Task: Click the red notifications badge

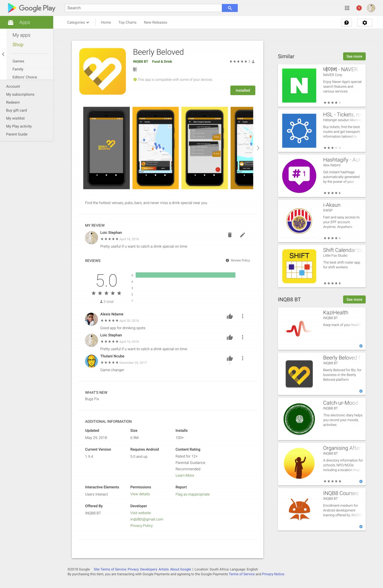Action: coord(359,8)
